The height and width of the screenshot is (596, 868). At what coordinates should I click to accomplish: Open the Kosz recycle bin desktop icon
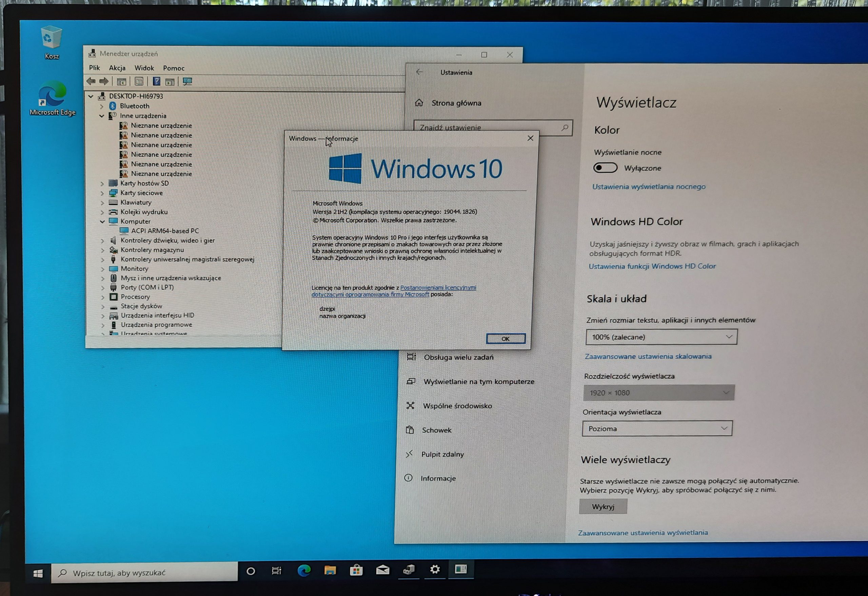52,42
